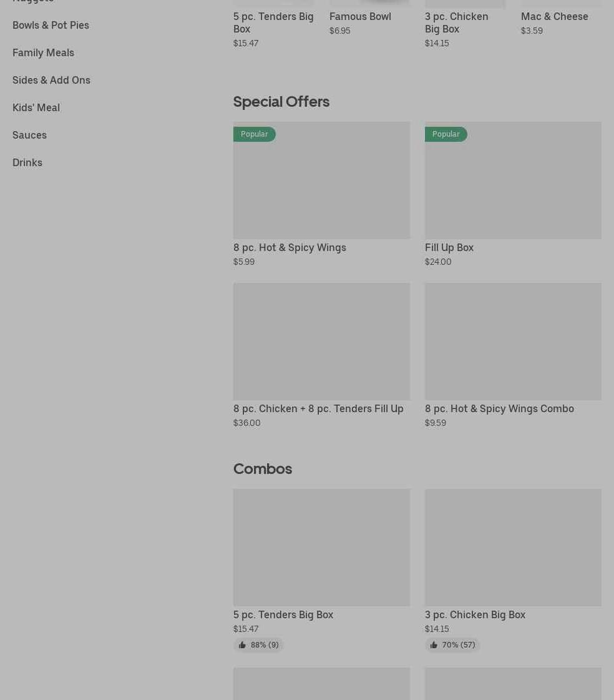Viewport: 614px width, 700px height.
Task: Go to Family Meals section
Action: click(43, 52)
